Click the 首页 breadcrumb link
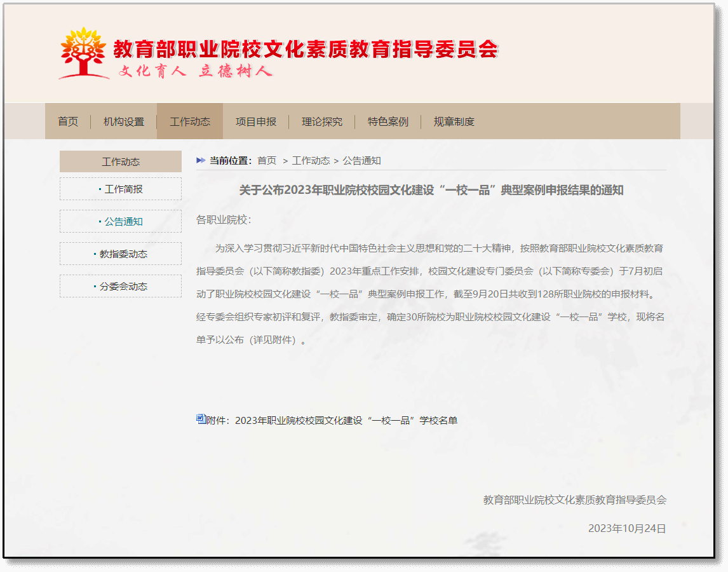 pos(267,161)
